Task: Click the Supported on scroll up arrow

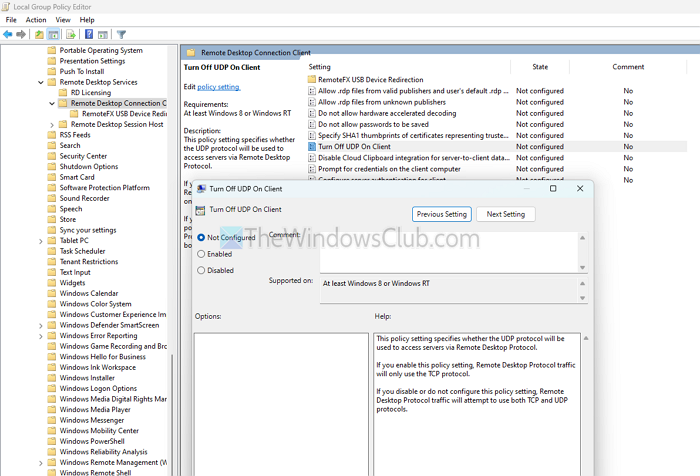Action: tap(582, 284)
